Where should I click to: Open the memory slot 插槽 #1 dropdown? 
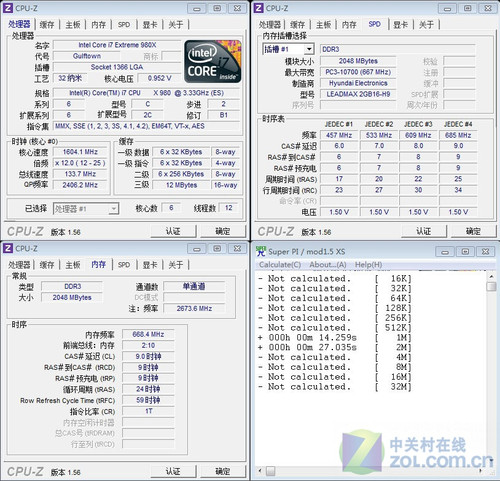(x=309, y=49)
